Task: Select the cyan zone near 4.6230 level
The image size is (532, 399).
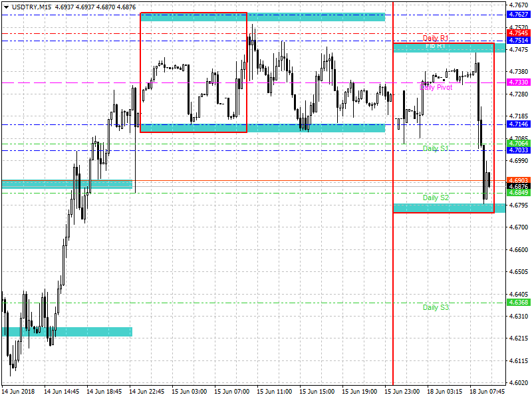Action: pos(66,331)
